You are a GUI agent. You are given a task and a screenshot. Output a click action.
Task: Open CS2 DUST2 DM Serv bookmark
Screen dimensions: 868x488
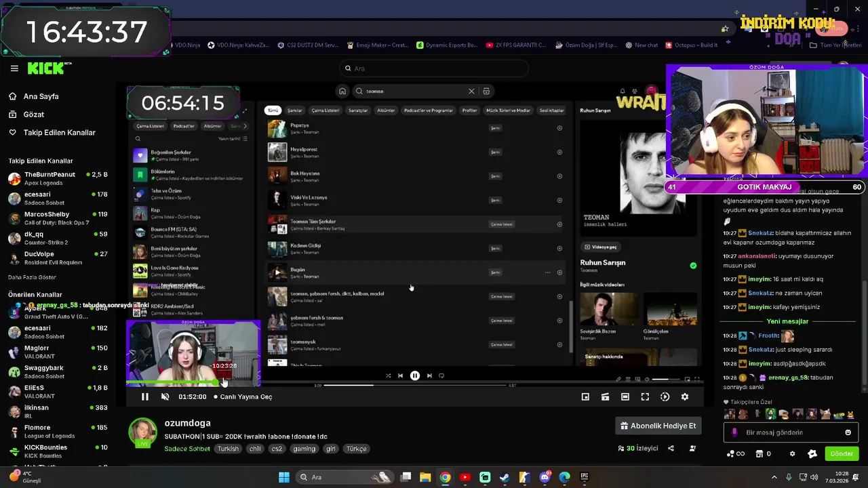pos(308,45)
